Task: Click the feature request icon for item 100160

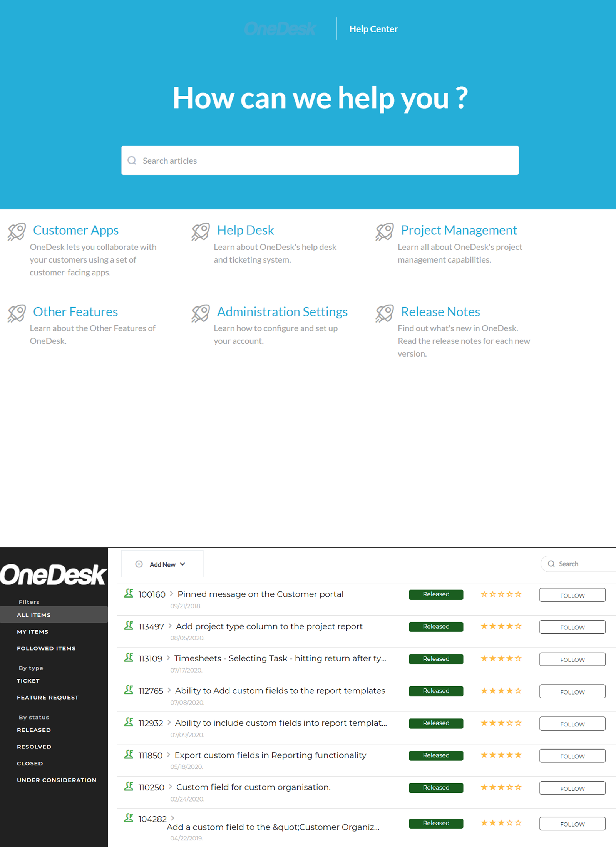Action: [x=129, y=593]
